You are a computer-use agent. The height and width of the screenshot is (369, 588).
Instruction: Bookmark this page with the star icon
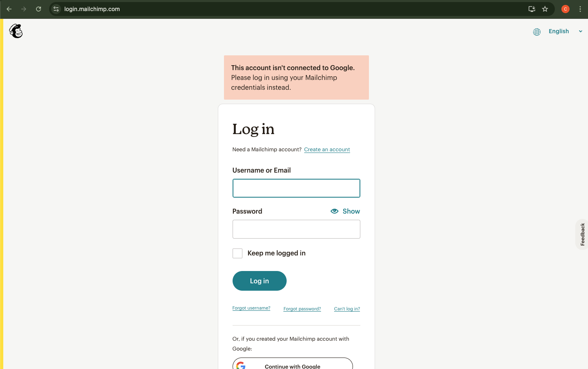[x=545, y=9]
